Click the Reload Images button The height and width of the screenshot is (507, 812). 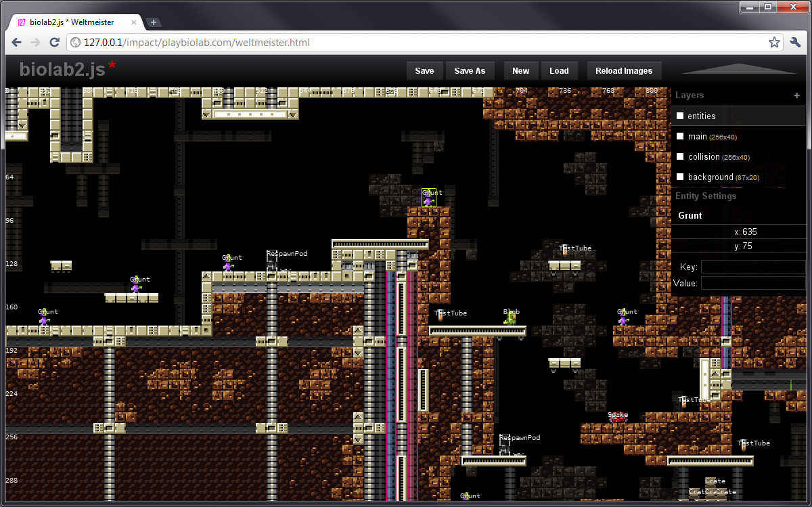pyautogui.click(x=624, y=70)
